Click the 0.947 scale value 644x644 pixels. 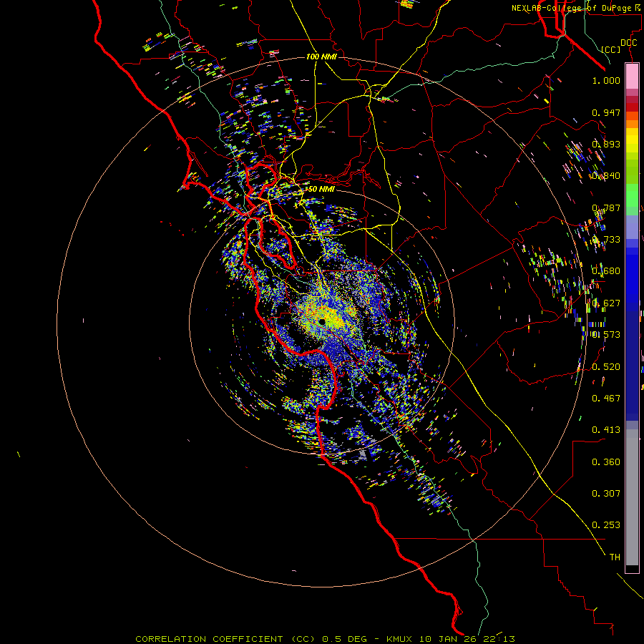(x=606, y=112)
